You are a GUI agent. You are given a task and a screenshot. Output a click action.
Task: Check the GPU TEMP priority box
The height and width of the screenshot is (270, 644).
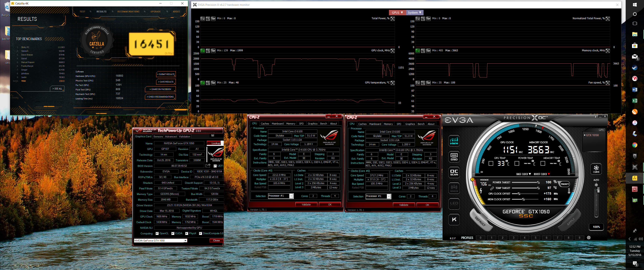click(x=491, y=163)
